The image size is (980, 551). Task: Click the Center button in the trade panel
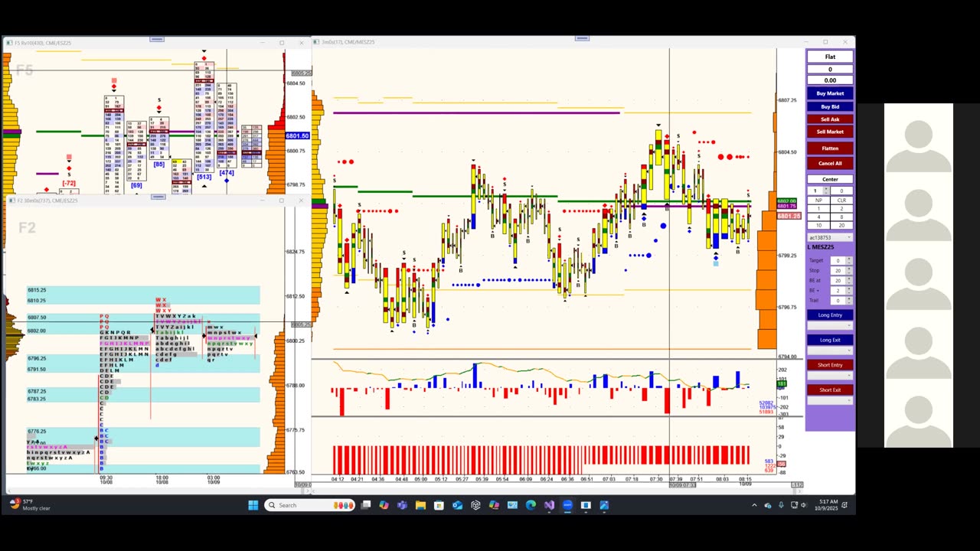(830, 179)
